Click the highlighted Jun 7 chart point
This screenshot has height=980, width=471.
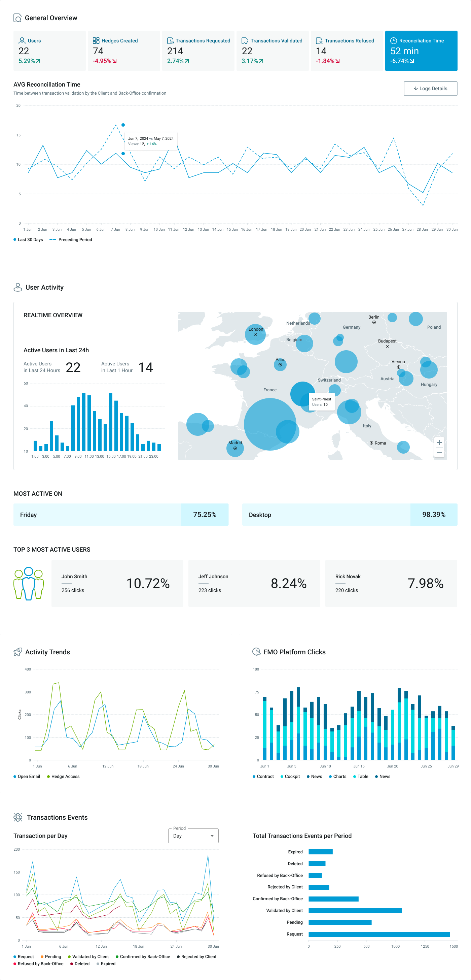click(x=123, y=154)
